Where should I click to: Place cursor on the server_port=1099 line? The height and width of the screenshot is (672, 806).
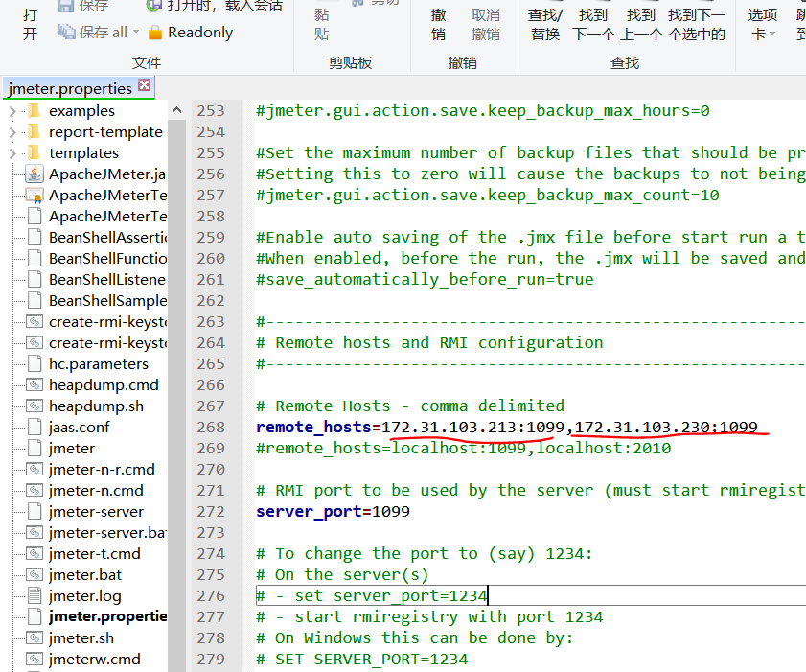334,512
